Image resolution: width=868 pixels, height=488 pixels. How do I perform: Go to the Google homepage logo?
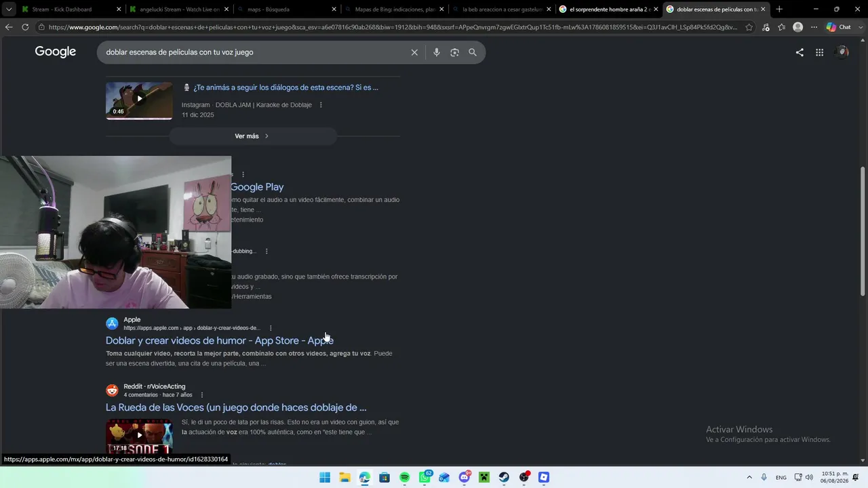tap(56, 52)
